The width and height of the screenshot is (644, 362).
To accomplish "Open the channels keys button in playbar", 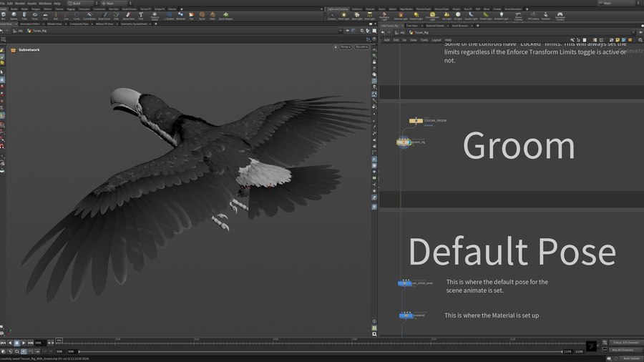I will click(626, 342).
